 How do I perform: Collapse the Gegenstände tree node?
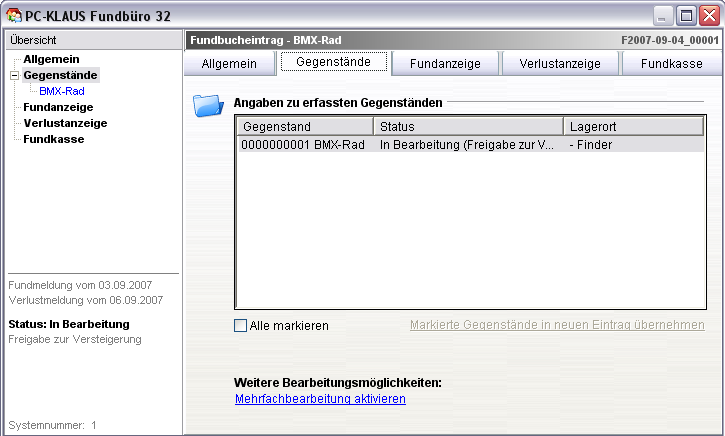[x=14, y=76]
